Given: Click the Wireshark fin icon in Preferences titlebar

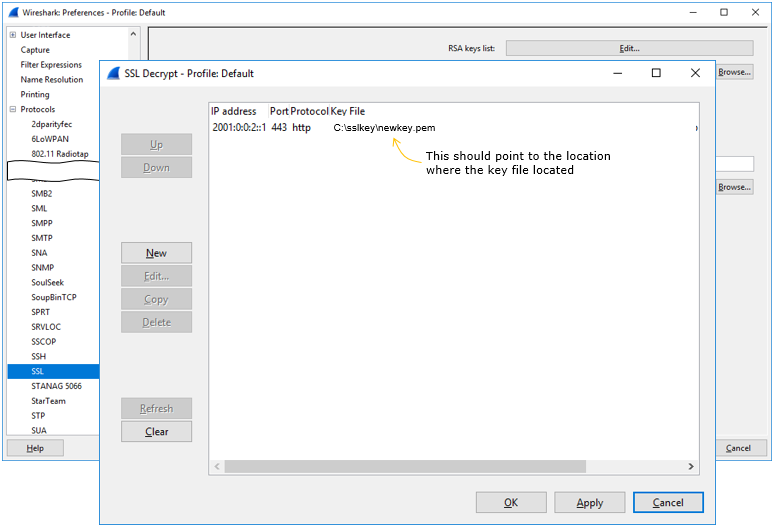Looking at the screenshot, I should point(13,12).
